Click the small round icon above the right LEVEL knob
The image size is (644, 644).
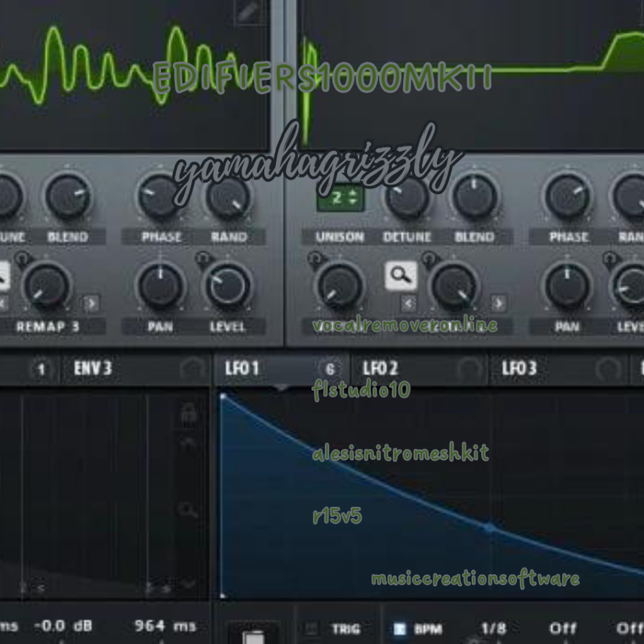pyautogui.click(x=610, y=258)
